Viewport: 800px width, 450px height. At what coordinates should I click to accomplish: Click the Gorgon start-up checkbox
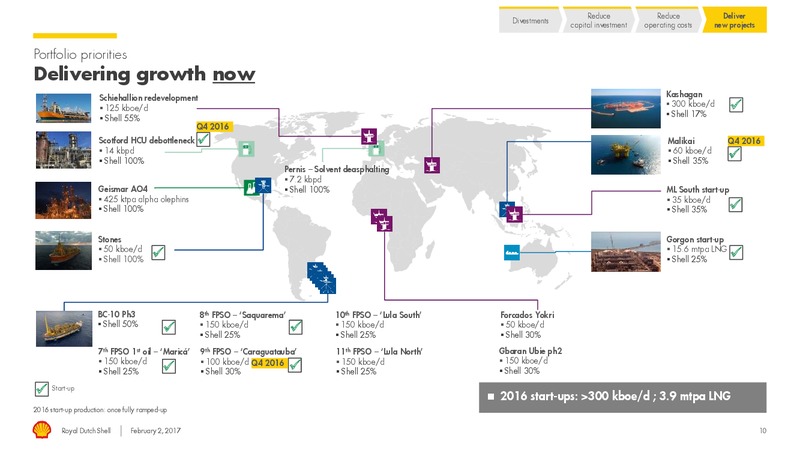(x=736, y=252)
